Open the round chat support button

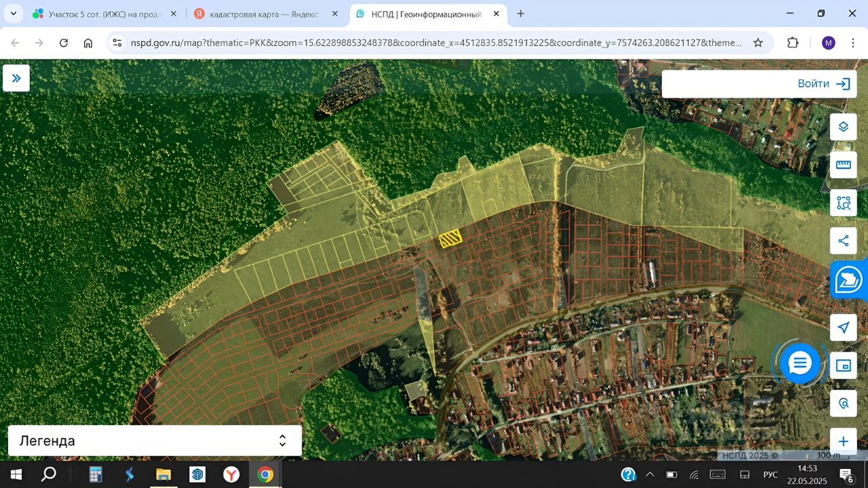800,363
